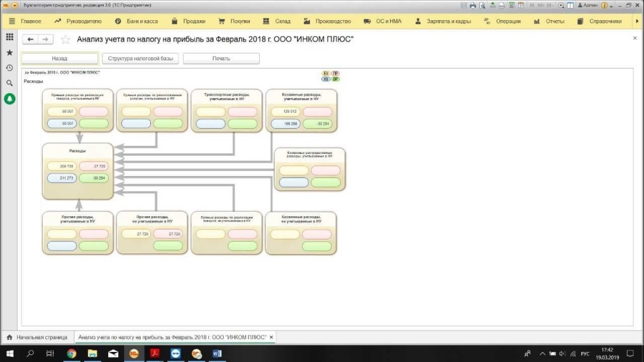This screenshot has height=362, width=644.
Task: Open Косвенные распределяемые расходы block
Action: (x=309, y=169)
